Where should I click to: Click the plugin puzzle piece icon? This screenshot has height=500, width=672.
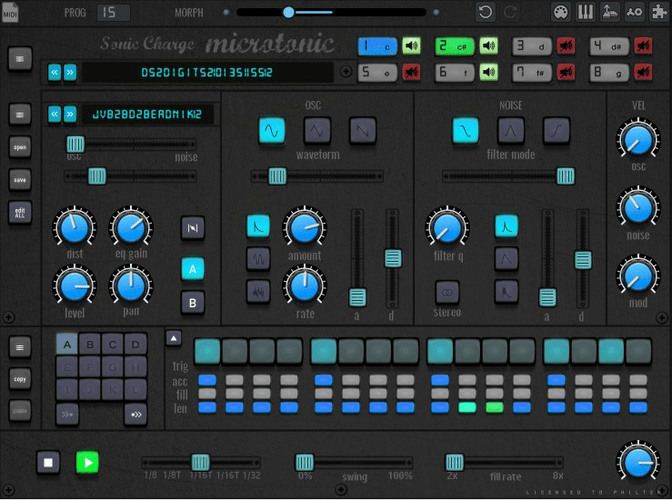click(x=659, y=12)
